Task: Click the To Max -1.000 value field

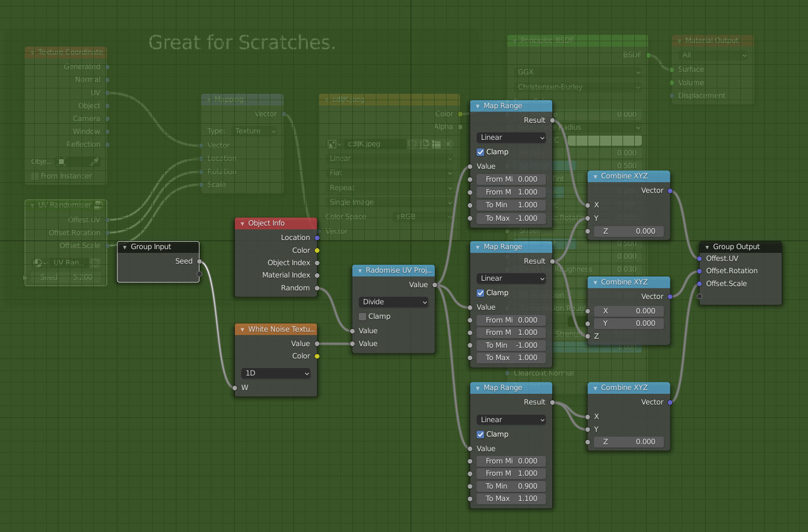Action: [511, 219]
